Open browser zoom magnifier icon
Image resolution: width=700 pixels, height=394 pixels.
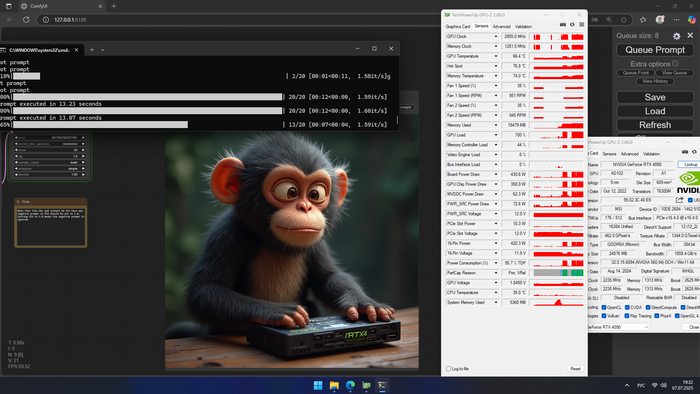(x=609, y=20)
